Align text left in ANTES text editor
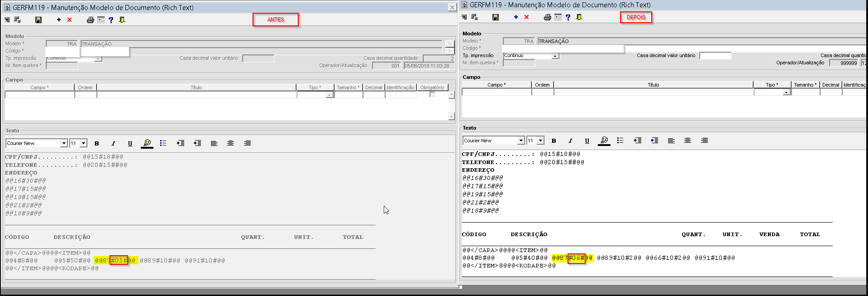868x296 pixels. [214, 143]
